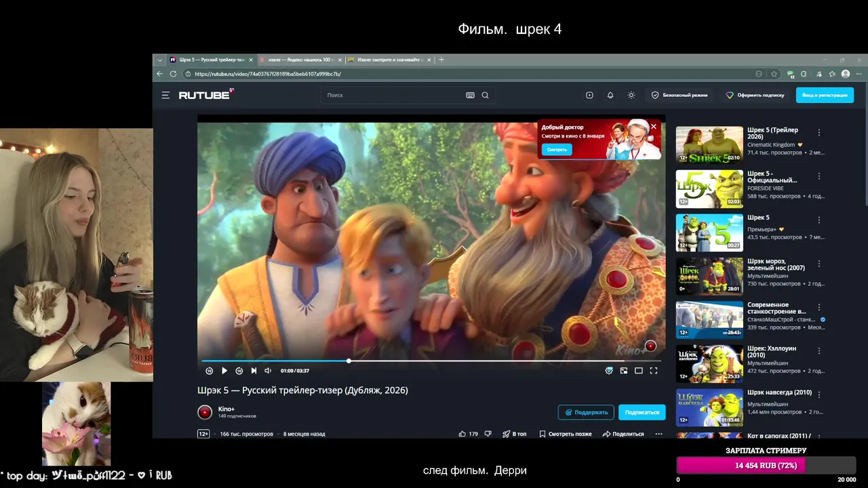Play the Shrek 5 trailer

224,371
